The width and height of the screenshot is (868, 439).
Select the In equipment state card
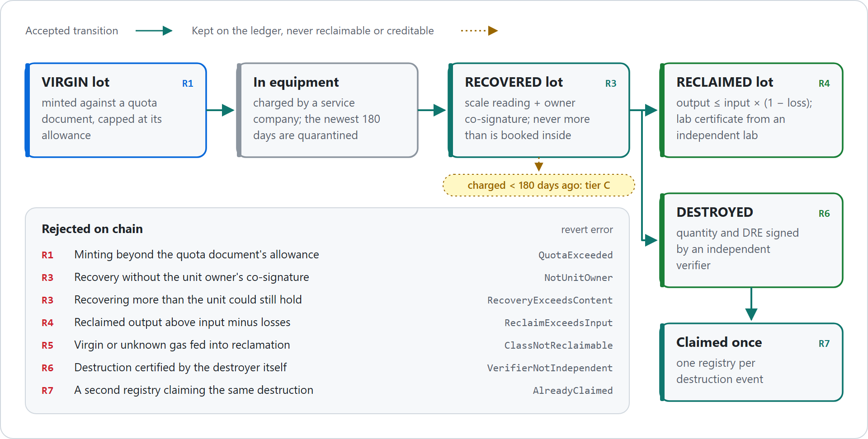coord(327,110)
